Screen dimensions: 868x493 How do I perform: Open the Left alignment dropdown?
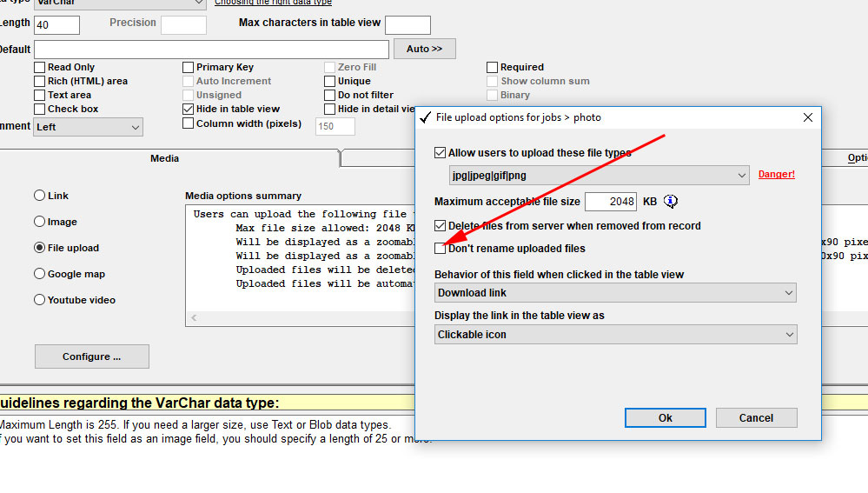(x=88, y=127)
